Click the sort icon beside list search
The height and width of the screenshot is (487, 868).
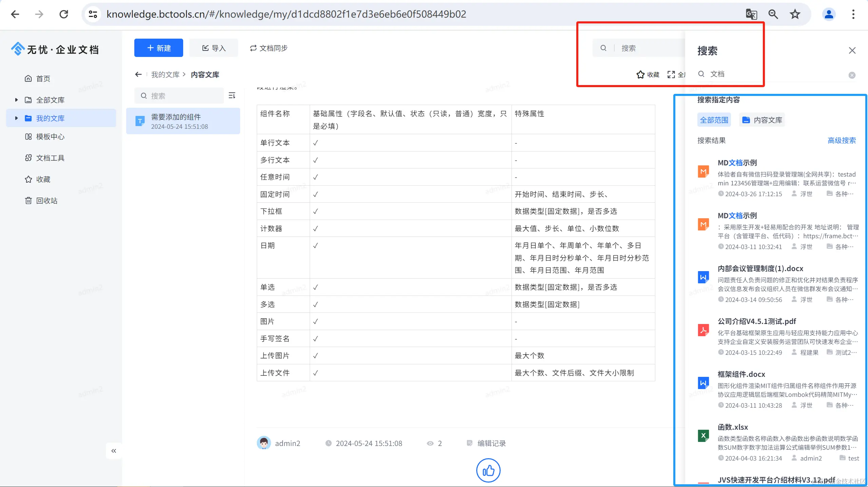pyautogui.click(x=232, y=96)
